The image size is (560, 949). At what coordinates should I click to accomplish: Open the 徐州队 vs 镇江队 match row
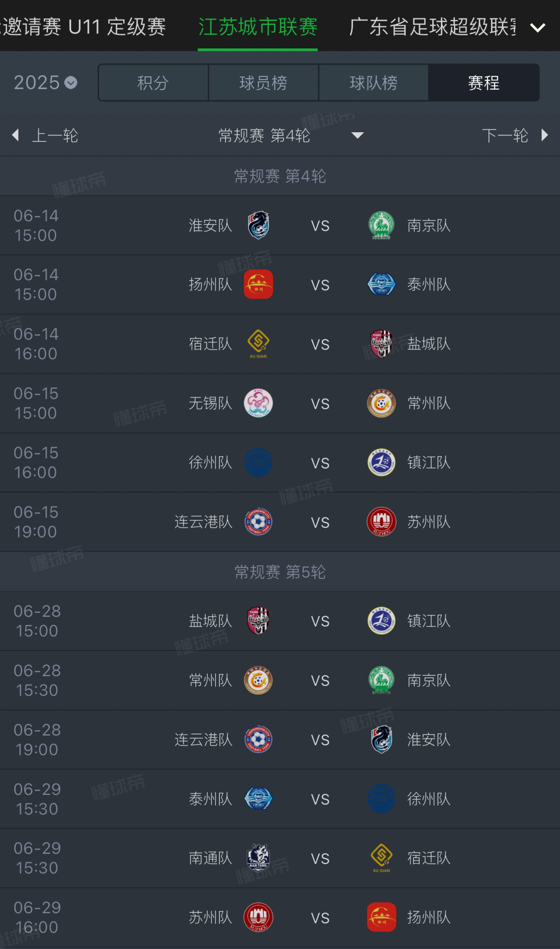280,463
